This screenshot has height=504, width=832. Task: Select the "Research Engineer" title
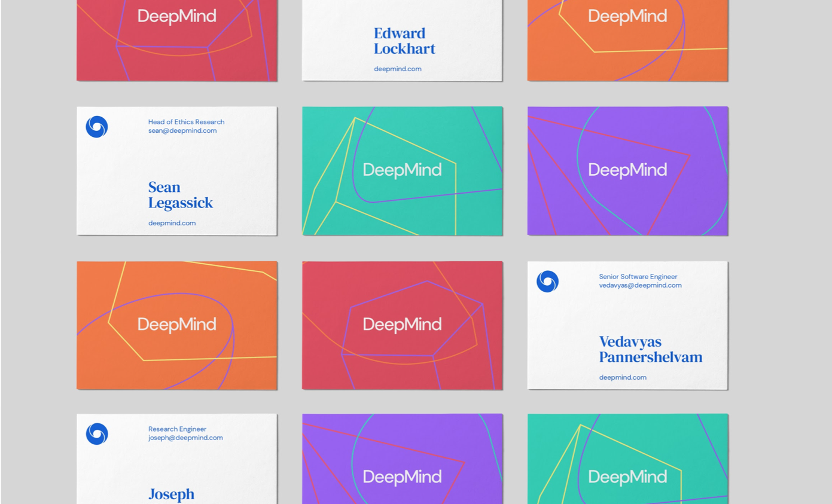point(177,429)
